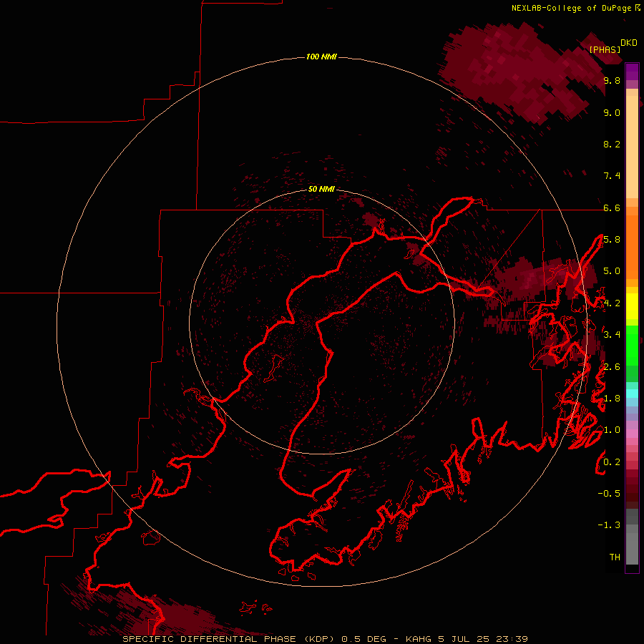
Task: Click the yellow segment of the color bar
Action: (x=632, y=306)
